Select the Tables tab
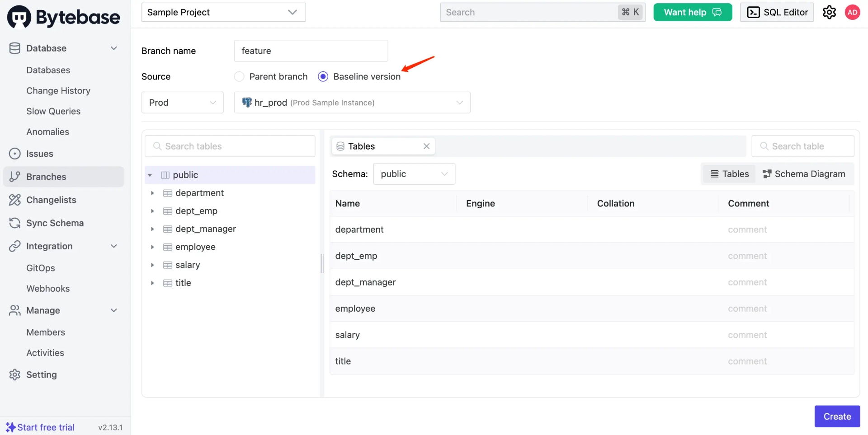Image resolution: width=868 pixels, height=435 pixels. click(x=383, y=146)
